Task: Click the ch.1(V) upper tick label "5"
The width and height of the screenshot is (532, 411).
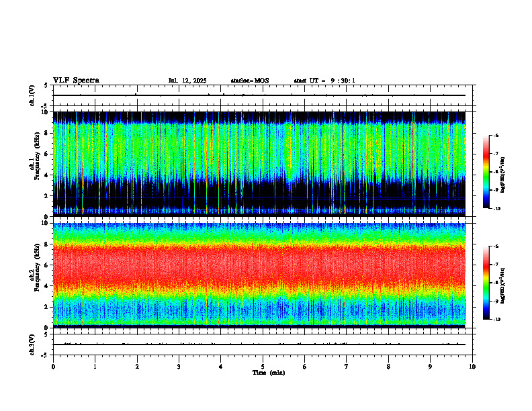Action: [47, 85]
